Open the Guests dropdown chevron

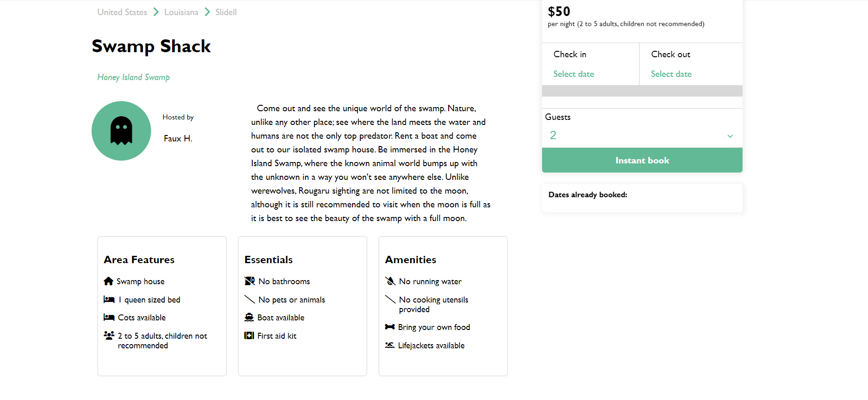(x=730, y=136)
